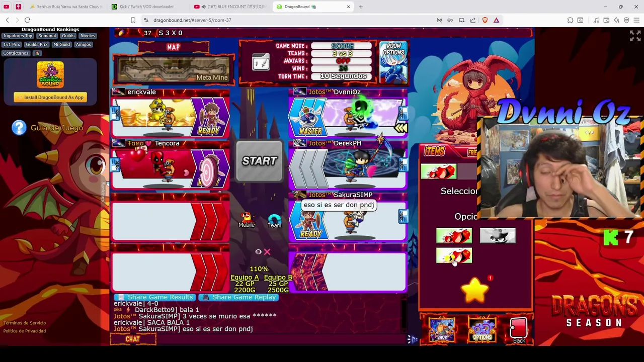Click Share Game Replay button
The image size is (644, 362).
pos(239,297)
